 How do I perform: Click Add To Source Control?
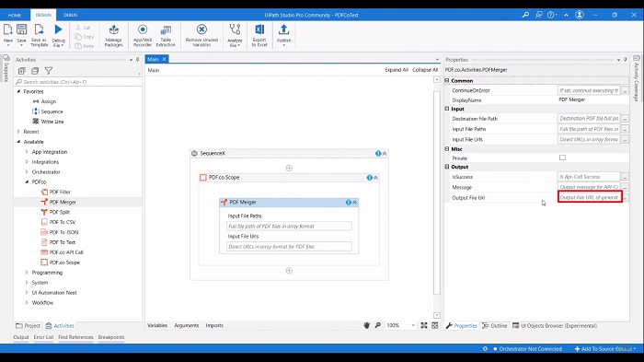pos(605,349)
